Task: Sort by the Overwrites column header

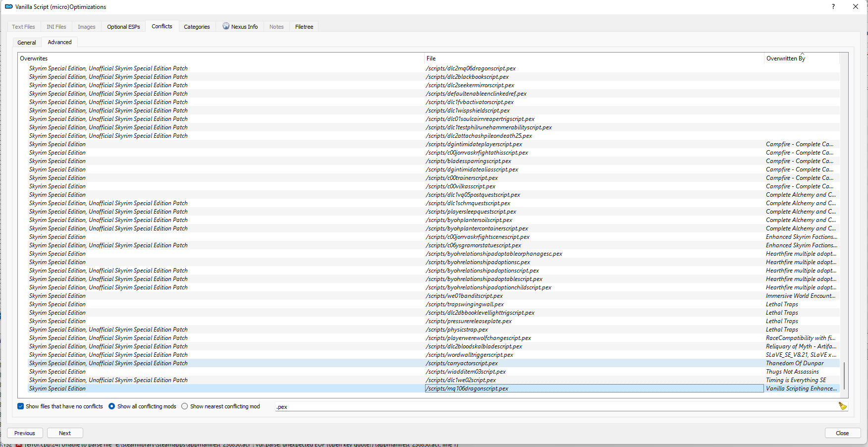Action: [x=221, y=58]
